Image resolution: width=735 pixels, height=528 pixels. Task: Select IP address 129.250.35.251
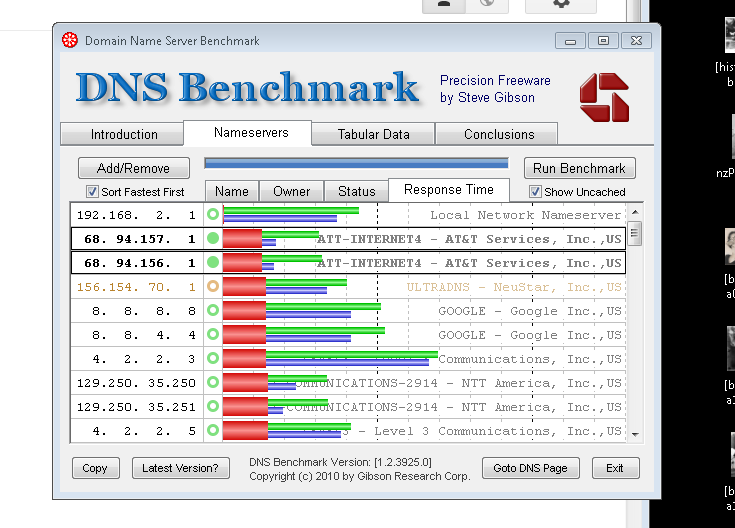[136, 407]
